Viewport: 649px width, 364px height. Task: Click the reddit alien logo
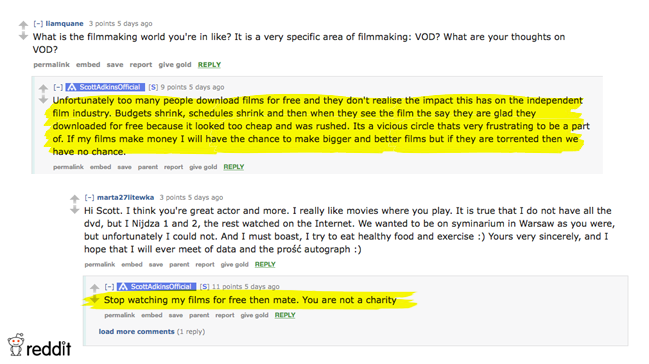tap(16, 345)
